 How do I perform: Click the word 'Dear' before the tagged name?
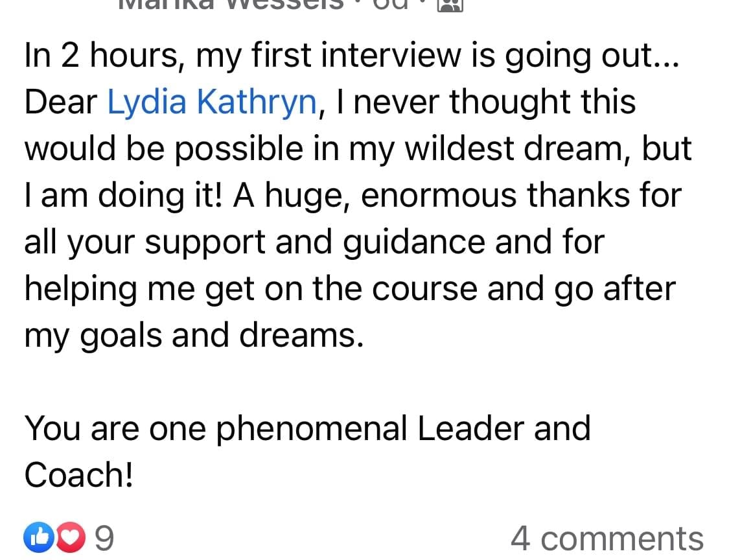pyautogui.click(x=61, y=103)
